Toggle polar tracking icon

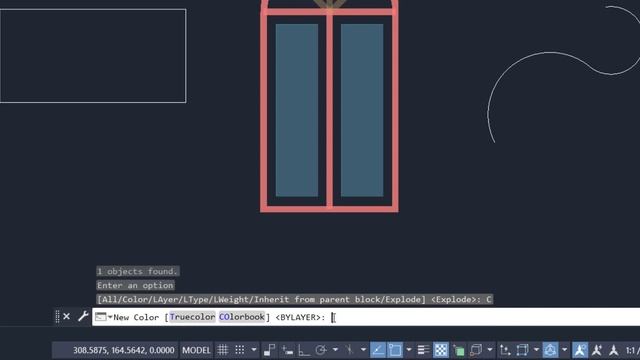tap(321, 350)
